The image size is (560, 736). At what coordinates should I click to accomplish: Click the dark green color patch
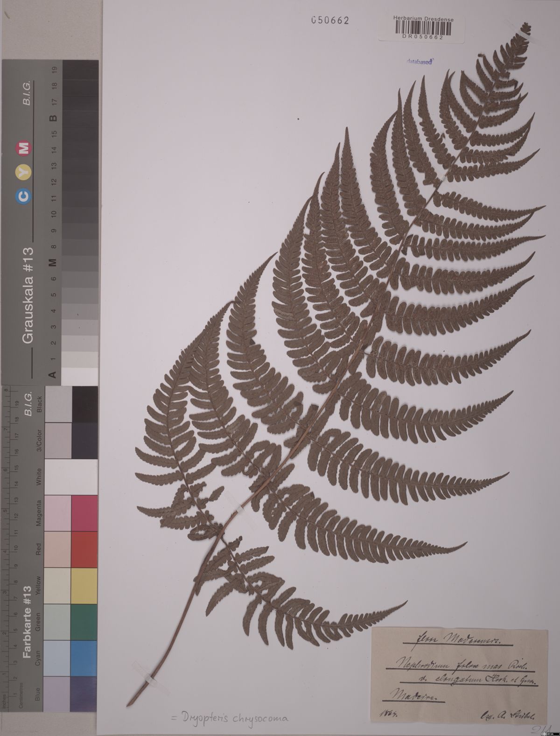coord(84,622)
